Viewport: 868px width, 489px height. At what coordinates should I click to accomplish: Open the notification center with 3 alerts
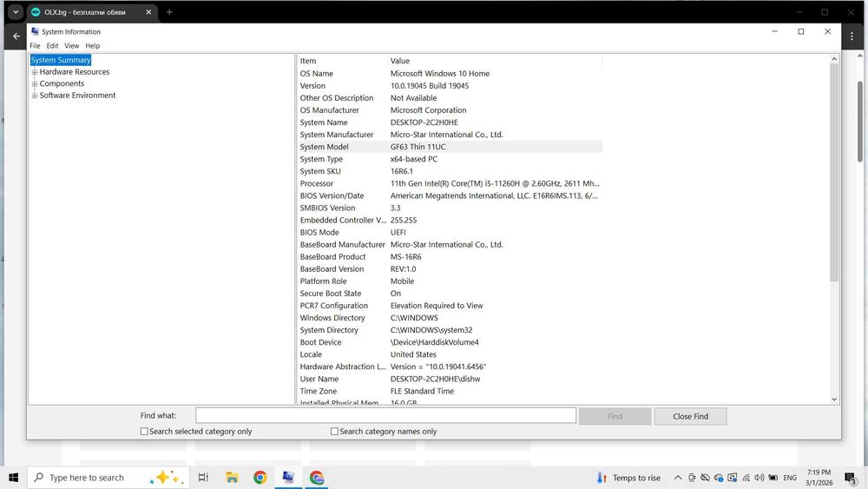click(851, 478)
